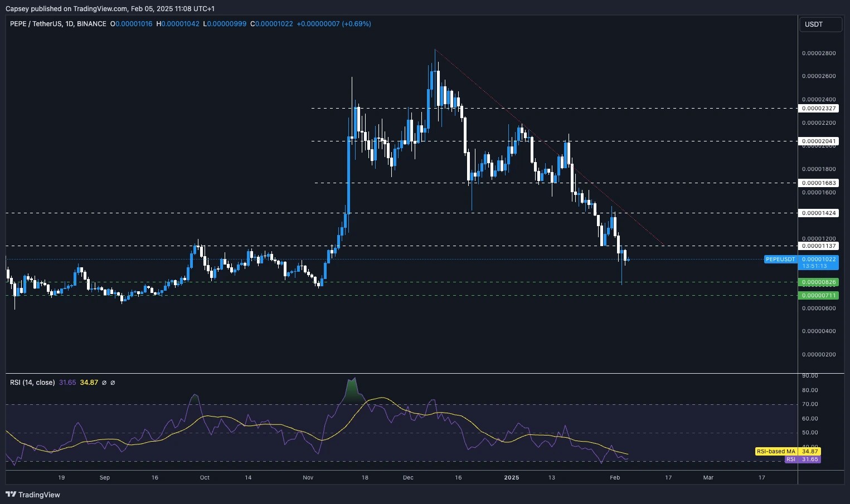Click the Capsey publisher link
The height and width of the screenshot is (504, 850).
point(18,8)
